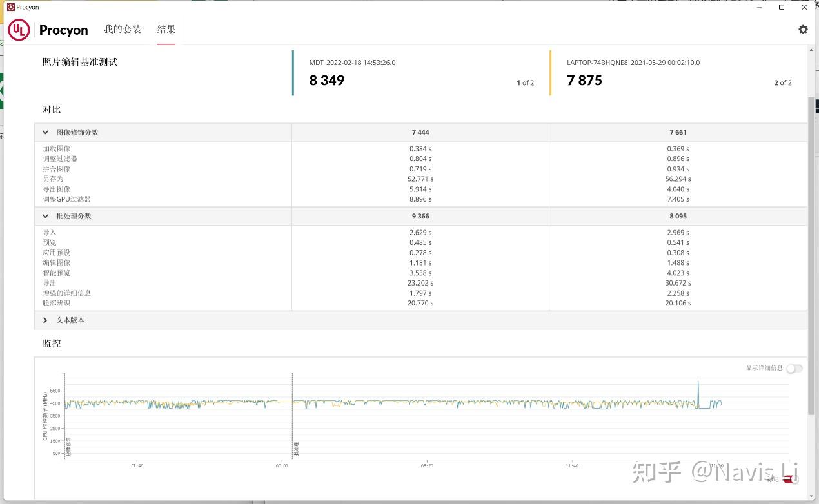
Task: Click the CPU clock spike on graph
Action: coord(698,392)
